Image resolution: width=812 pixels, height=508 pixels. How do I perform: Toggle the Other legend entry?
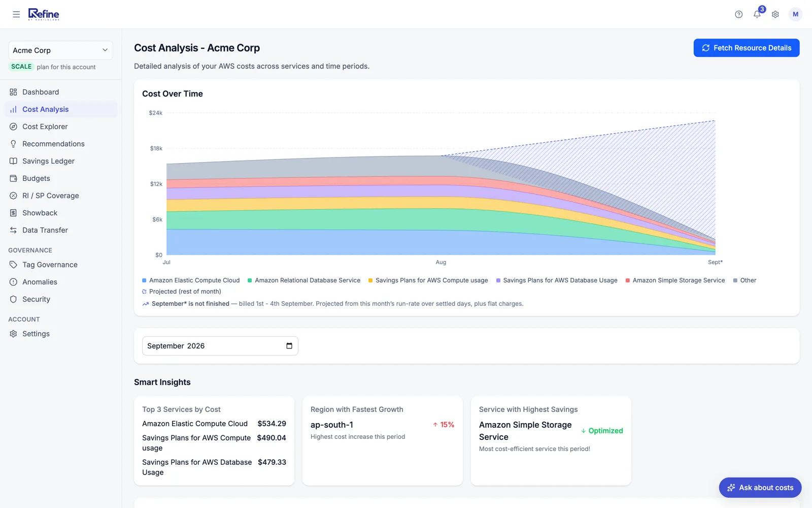tap(745, 280)
